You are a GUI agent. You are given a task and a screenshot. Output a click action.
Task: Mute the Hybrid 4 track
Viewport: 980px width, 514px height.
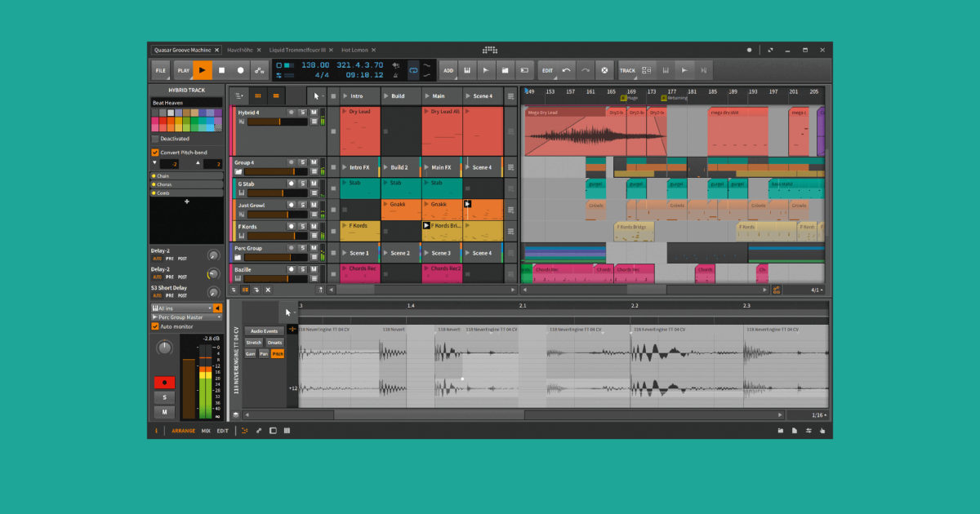[314, 112]
